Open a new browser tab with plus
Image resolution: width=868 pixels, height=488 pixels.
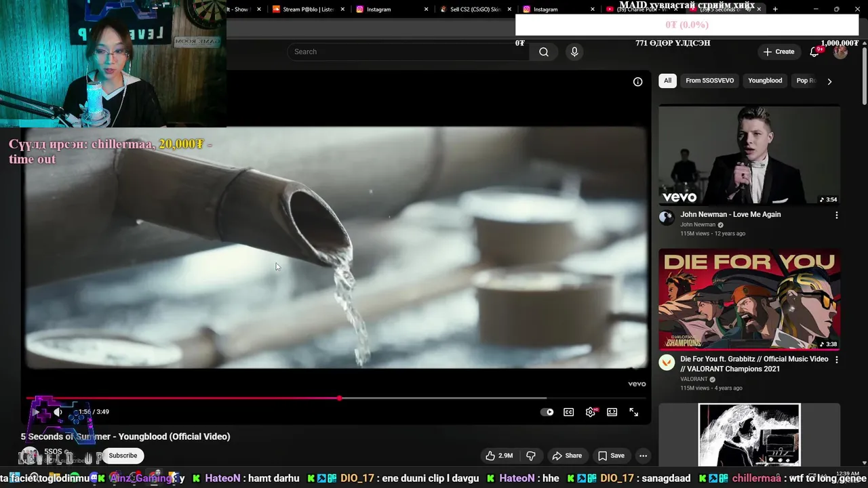775,9
